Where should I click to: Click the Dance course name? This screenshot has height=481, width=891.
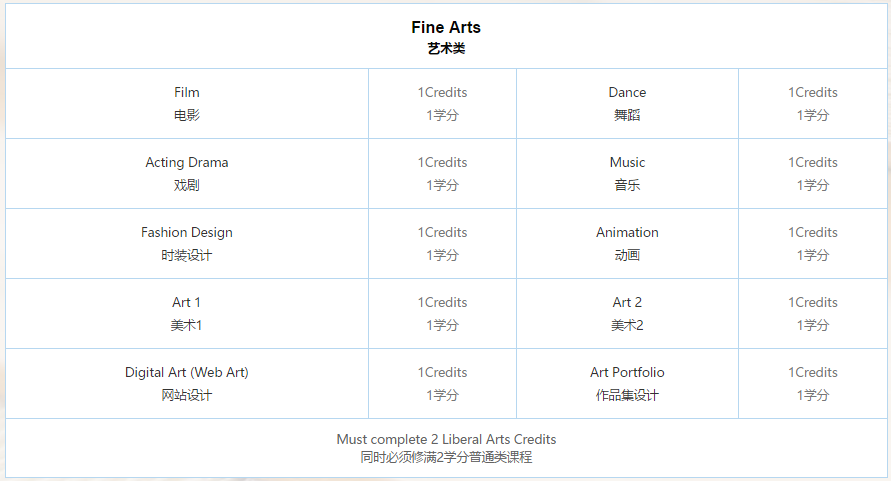click(627, 93)
